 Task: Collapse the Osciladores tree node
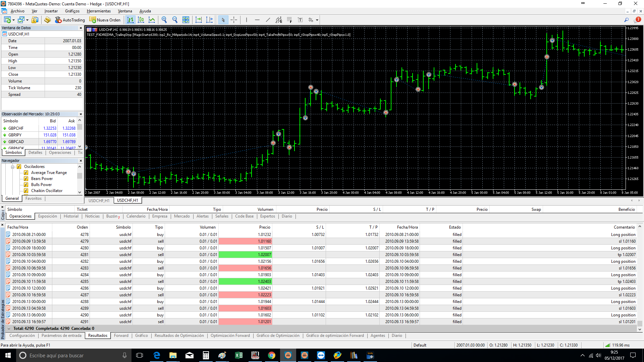[12, 167]
